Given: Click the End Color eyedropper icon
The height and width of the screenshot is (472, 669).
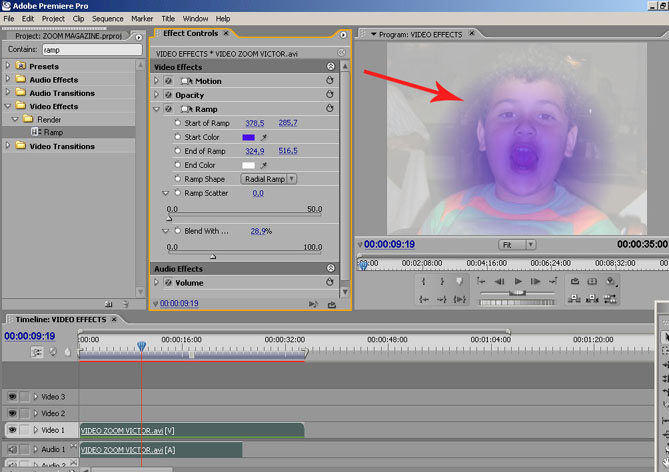Looking at the screenshot, I should click(265, 165).
